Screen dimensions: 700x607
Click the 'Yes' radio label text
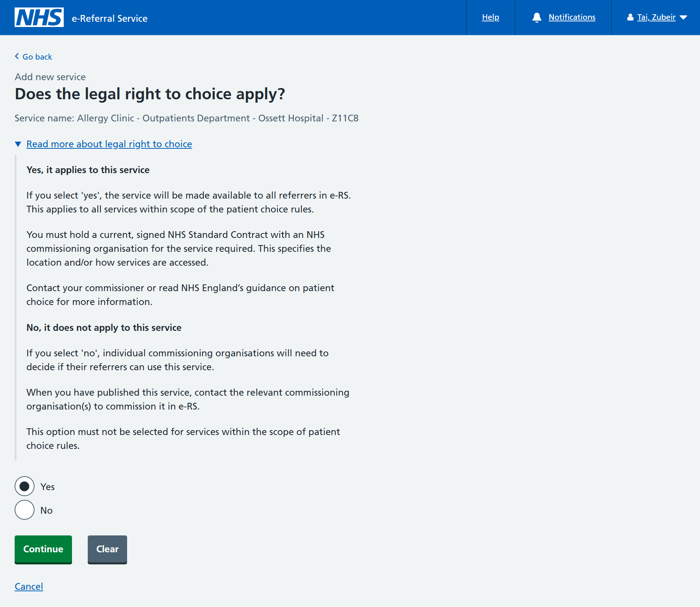pyautogui.click(x=48, y=487)
